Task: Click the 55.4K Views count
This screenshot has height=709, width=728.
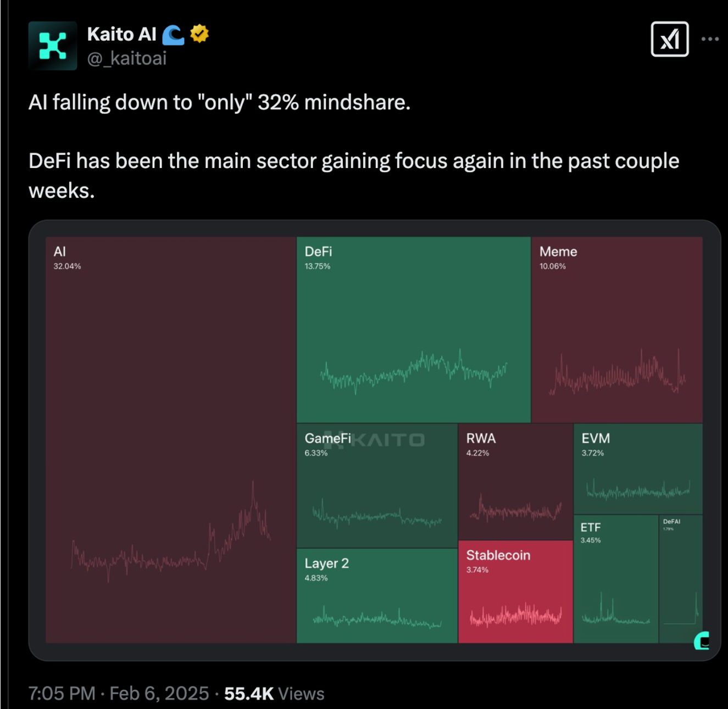Action: coord(274,693)
